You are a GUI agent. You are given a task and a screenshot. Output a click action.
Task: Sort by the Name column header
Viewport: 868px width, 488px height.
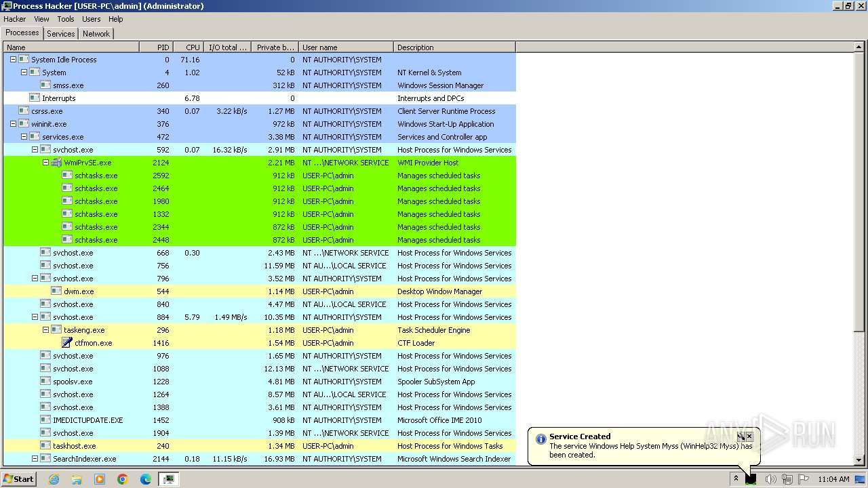(x=71, y=47)
